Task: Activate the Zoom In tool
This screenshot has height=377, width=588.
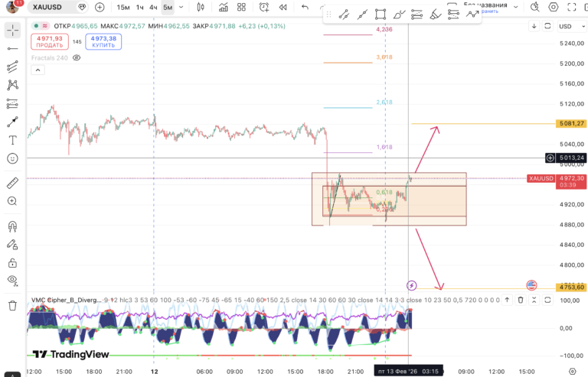Action: [12, 201]
